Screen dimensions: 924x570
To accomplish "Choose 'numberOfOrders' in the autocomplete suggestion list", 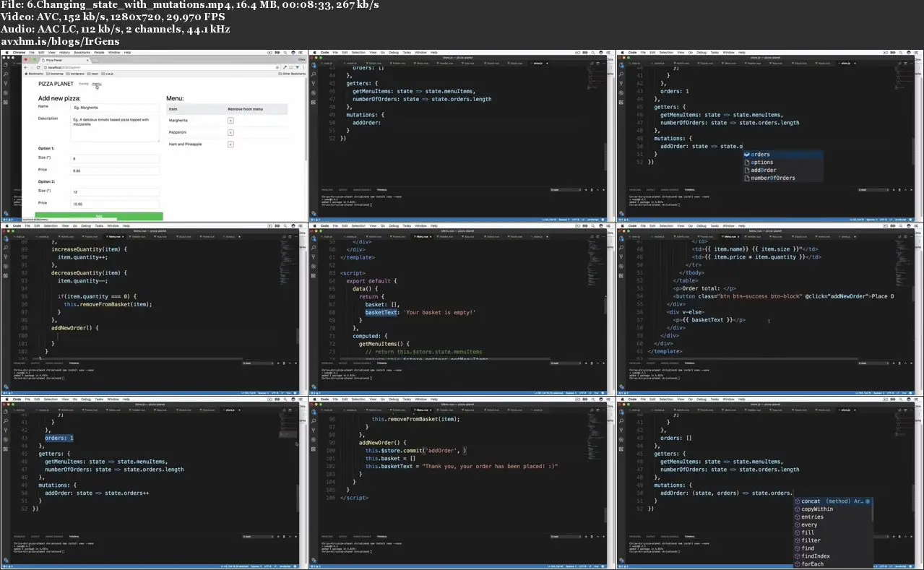I will [783, 178].
